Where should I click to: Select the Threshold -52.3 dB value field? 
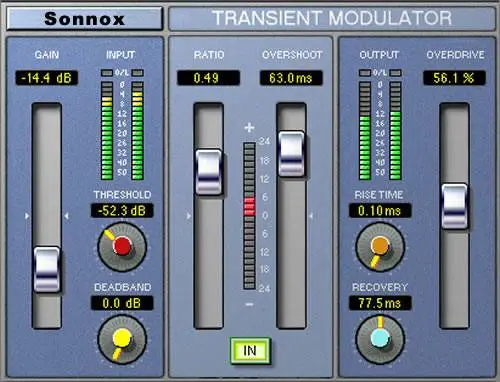(122, 211)
